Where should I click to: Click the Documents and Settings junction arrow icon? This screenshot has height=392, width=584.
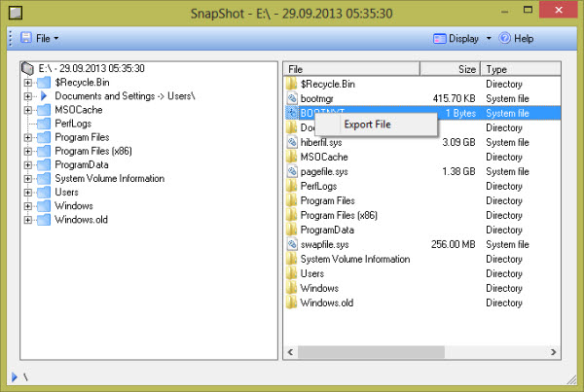pos(43,96)
